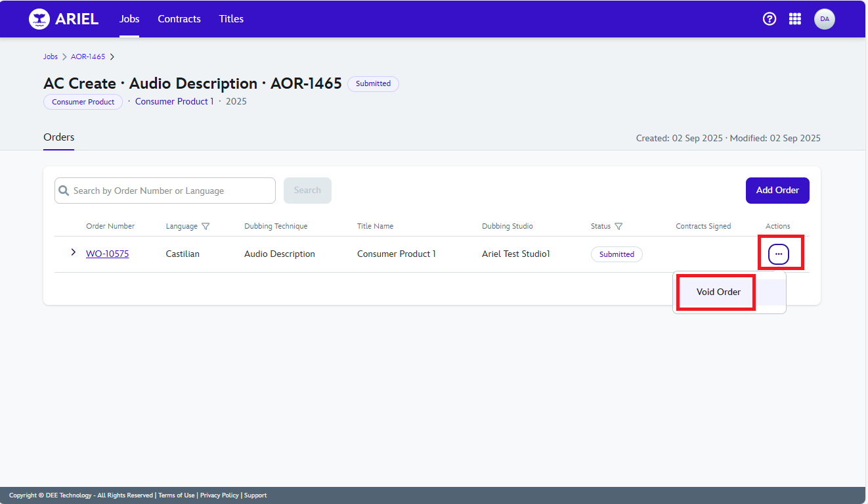Collapse the arrow between Jobs and AOR-1465
This screenshot has height=504, width=868.
[63, 57]
